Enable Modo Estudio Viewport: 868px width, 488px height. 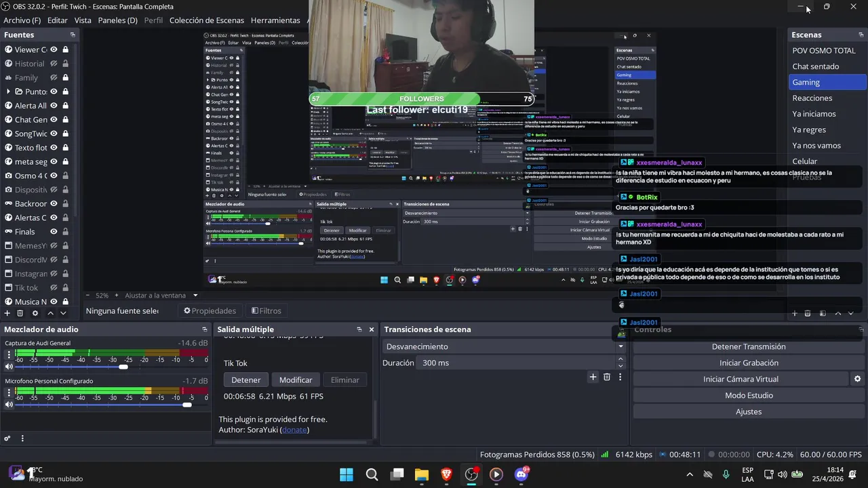point(749,395)
